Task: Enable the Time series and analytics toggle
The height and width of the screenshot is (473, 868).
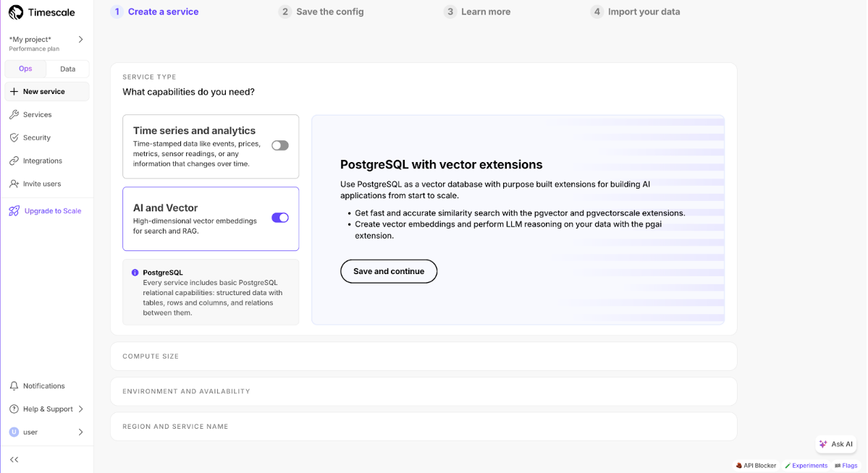Action: (x=280, y=145)
